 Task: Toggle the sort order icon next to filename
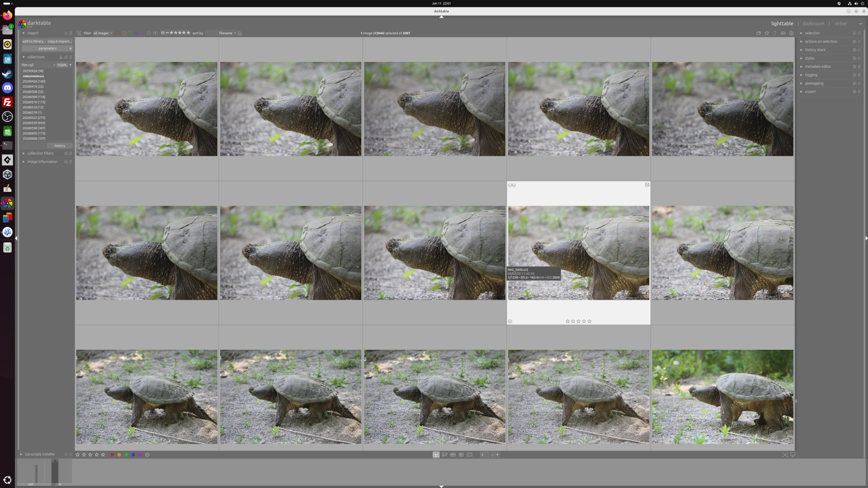[240, 33]
